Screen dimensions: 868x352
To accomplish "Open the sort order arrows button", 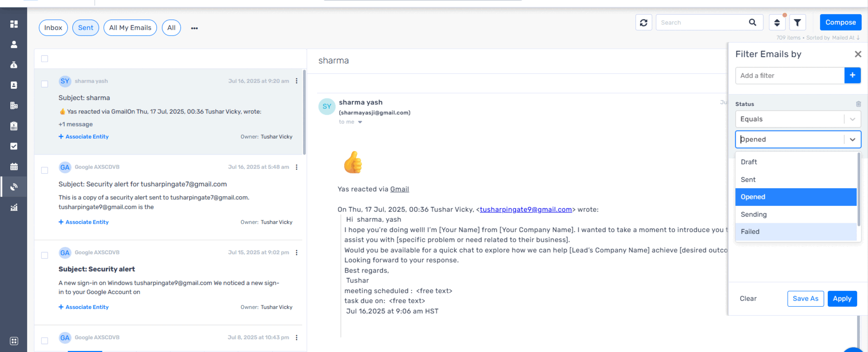I will (777, 22).
